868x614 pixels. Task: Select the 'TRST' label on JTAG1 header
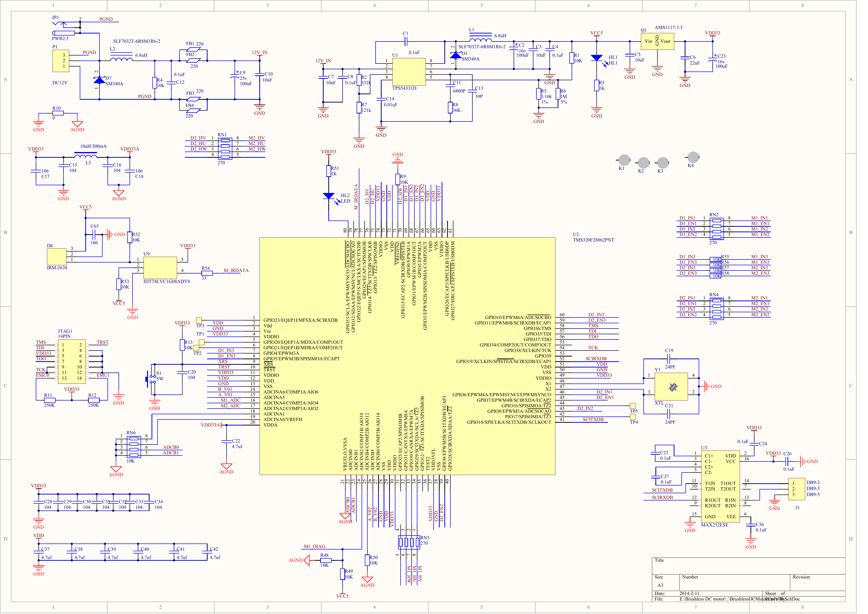[103, 342]
